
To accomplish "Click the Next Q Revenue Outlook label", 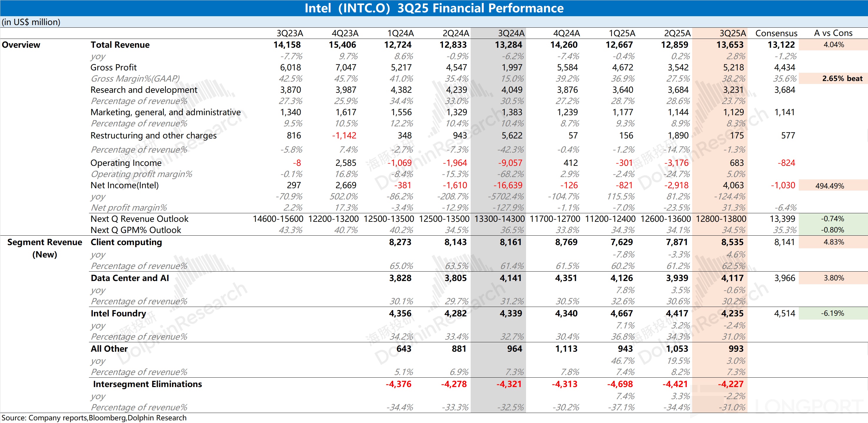I will click(x=139, y=219).
